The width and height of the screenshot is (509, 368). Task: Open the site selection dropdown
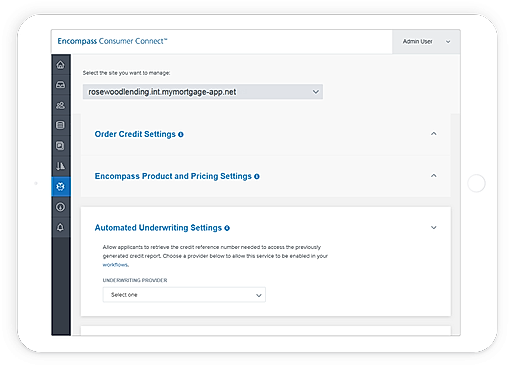pos(203,92)
